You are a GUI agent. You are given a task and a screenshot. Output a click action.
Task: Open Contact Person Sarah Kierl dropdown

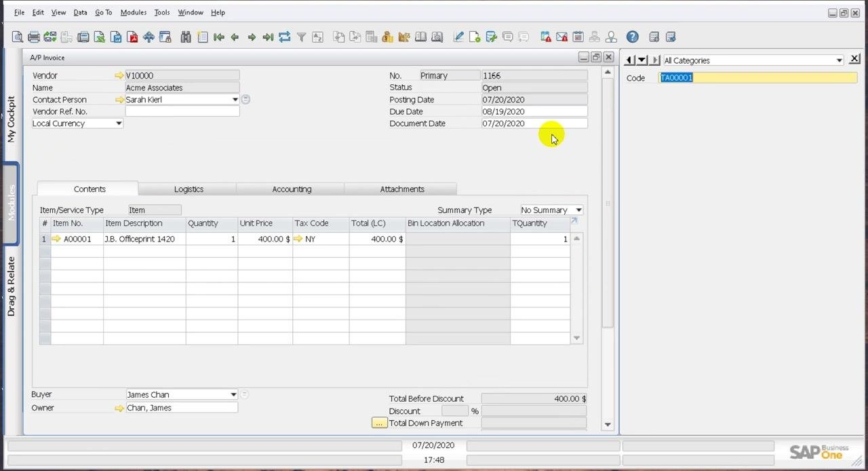(235, 100)
